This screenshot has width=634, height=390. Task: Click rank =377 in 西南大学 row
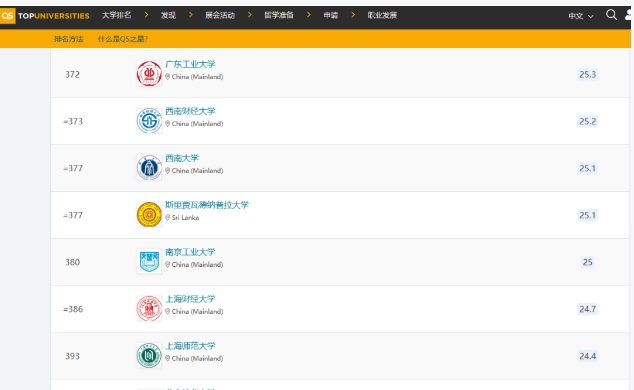click(x=73, y=168)
